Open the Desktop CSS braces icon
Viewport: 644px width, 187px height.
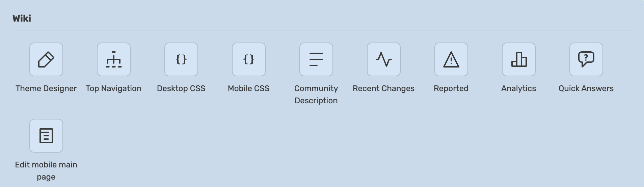pyautogui.click(x=181, y=59)
